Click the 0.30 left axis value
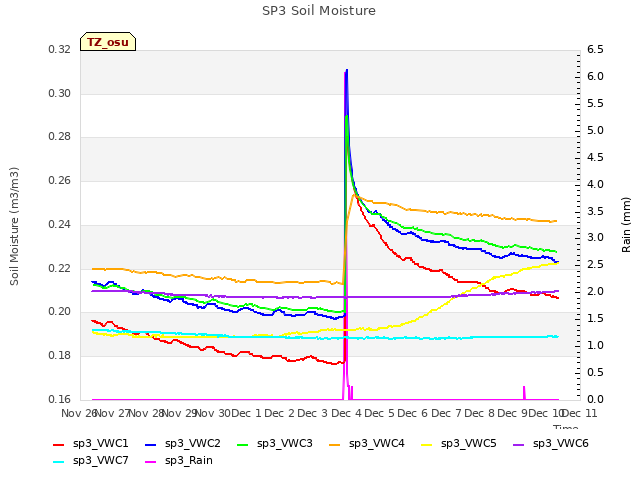The height and width of the screenshot is (480, 640). [x=60, y=93]
